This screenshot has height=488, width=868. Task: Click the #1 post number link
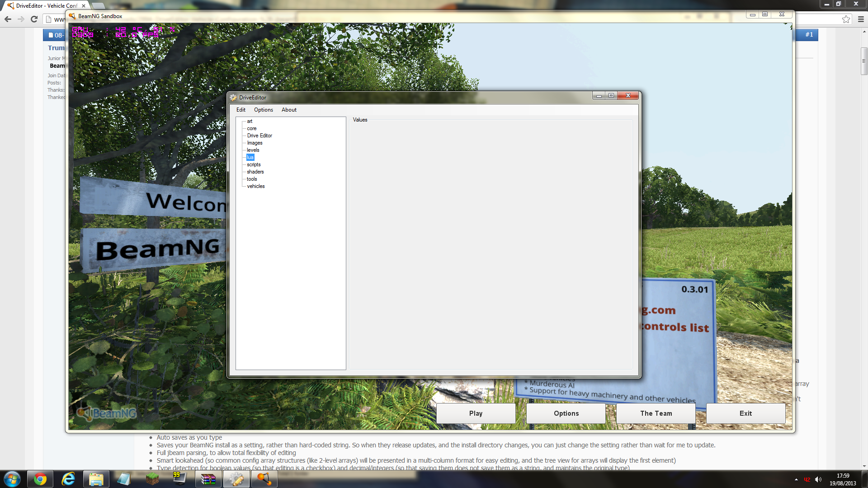pyautogui.click(x=809, y=35)
